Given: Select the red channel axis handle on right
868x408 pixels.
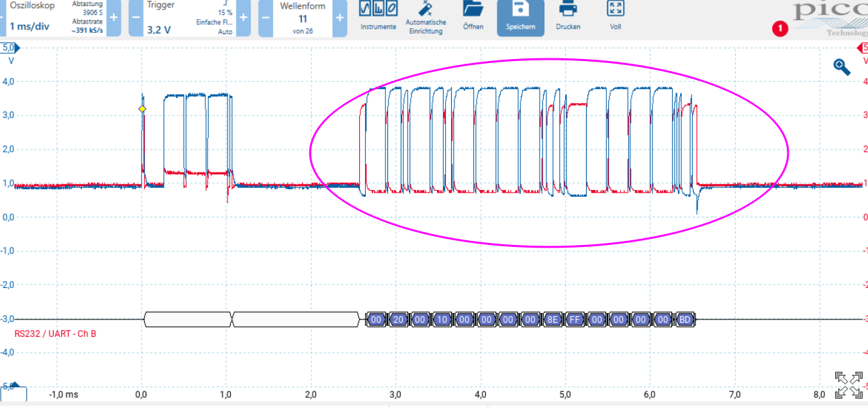Looking at the screenshot, I should (x=863, y=48).
